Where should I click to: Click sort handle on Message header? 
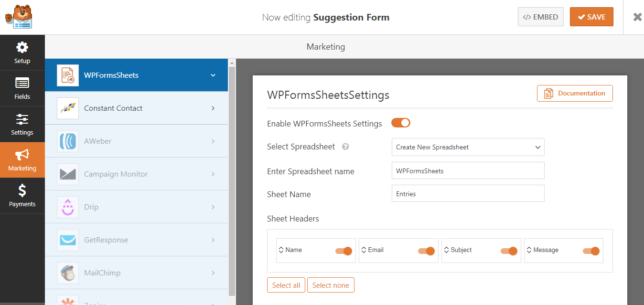pyautogui.click(x=529, y=250)
